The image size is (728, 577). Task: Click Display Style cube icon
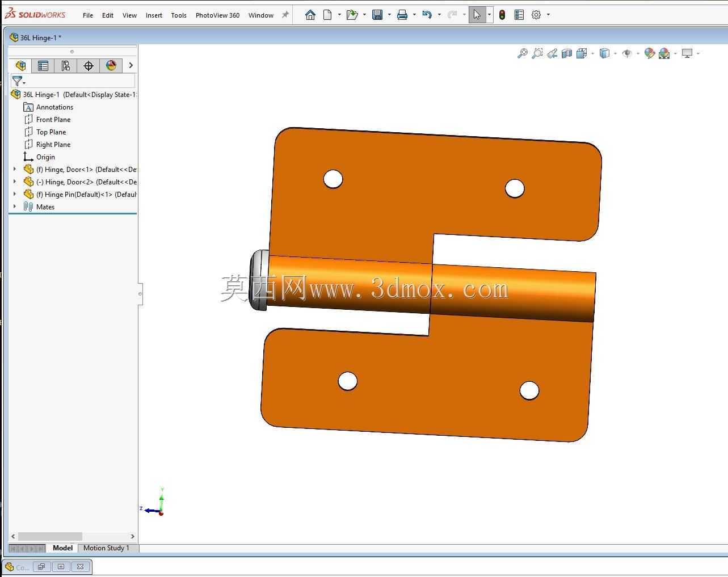(604, 53)
